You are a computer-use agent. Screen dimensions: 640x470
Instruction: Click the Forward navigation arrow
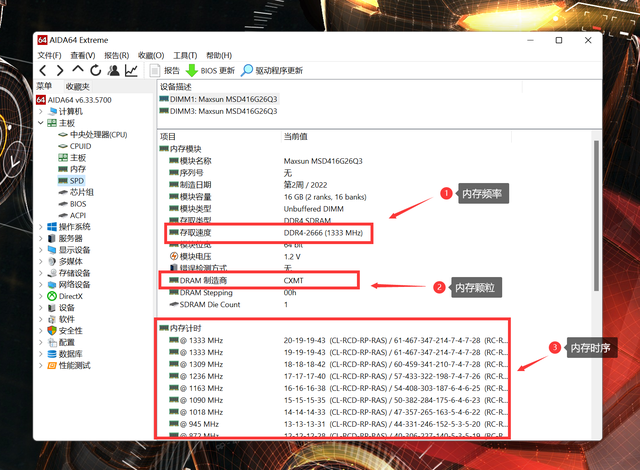[x=60, y=71]
